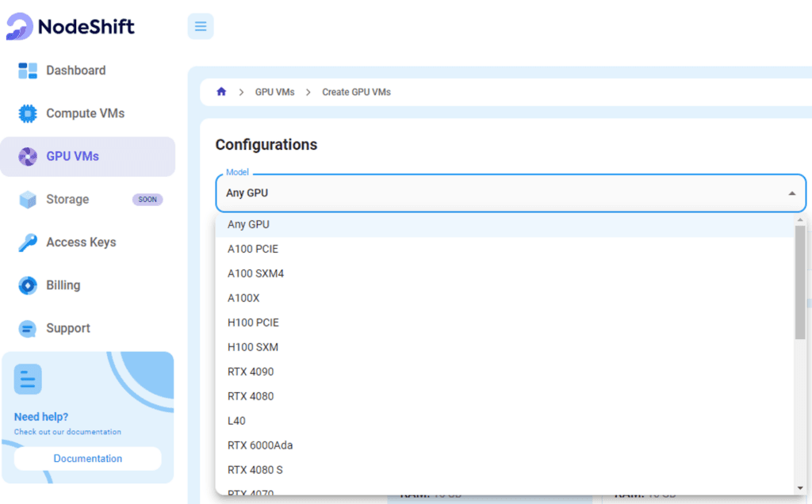Choose the L40 option
This screenshot has height=504, width=812.
tap(505, 422)
